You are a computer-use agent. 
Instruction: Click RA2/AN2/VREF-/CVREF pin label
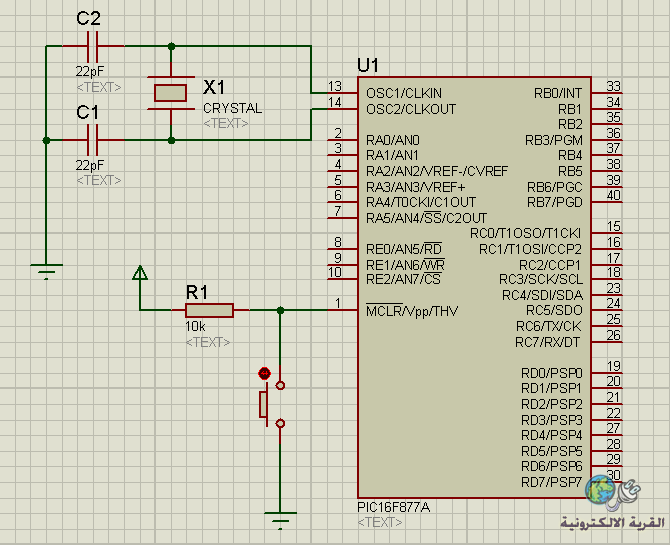(437, 171)
